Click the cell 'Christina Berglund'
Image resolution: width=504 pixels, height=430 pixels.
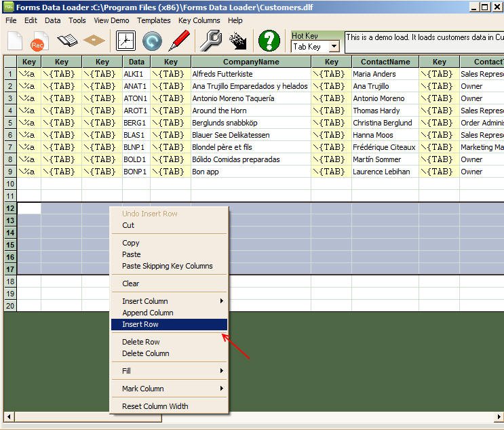tap(385, 123)
